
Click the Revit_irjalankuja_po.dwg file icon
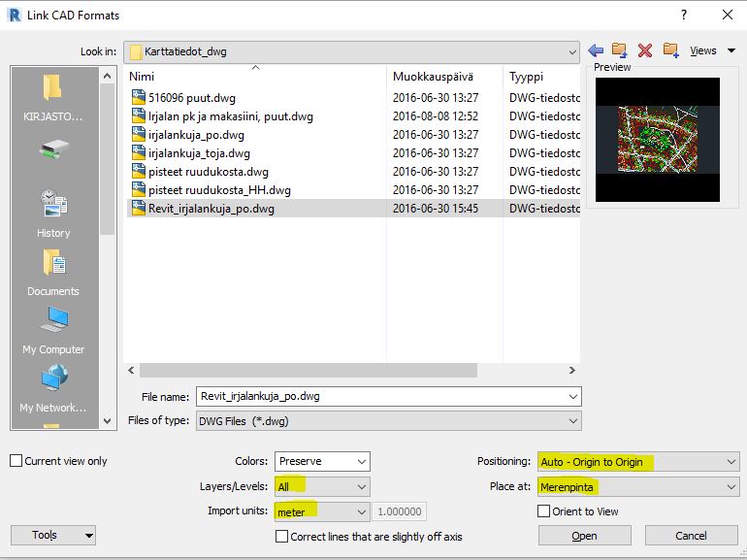pyautogui.click(x=138, y=209)
